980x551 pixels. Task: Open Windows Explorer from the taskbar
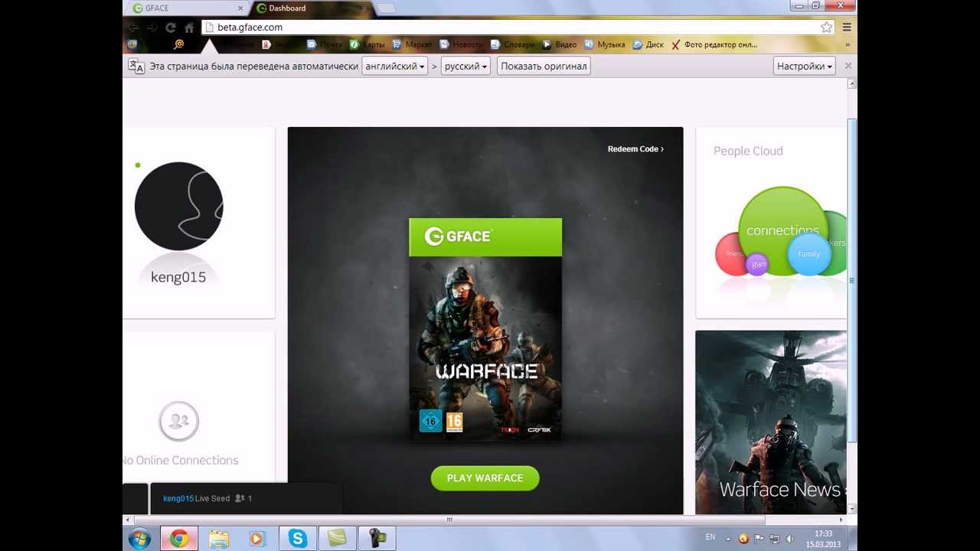point(218,539)
